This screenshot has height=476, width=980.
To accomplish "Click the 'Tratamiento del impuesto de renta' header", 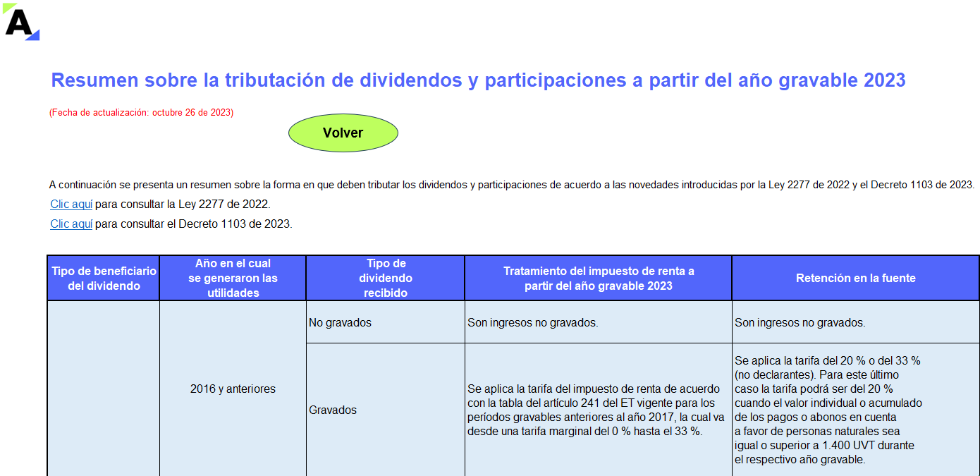I will pos(599,279).
